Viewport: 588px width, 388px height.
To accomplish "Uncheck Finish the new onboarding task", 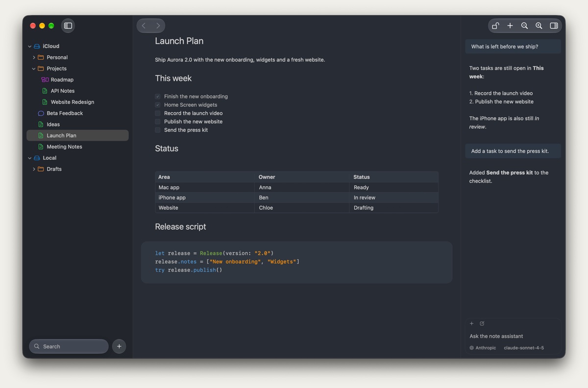I will [158, 97].
